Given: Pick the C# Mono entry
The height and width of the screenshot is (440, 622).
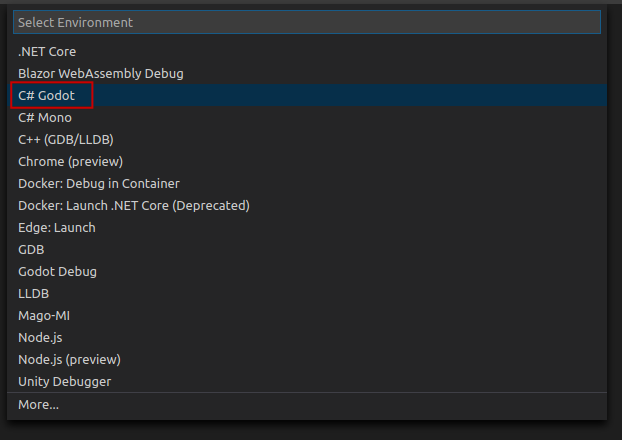Looking at the screenshot, I should click(45, 117).
